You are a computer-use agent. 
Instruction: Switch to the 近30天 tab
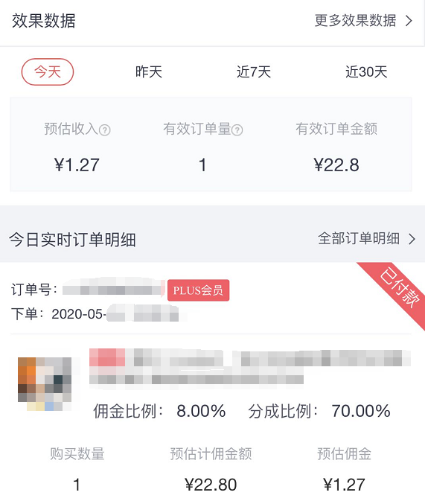[366, 71]
